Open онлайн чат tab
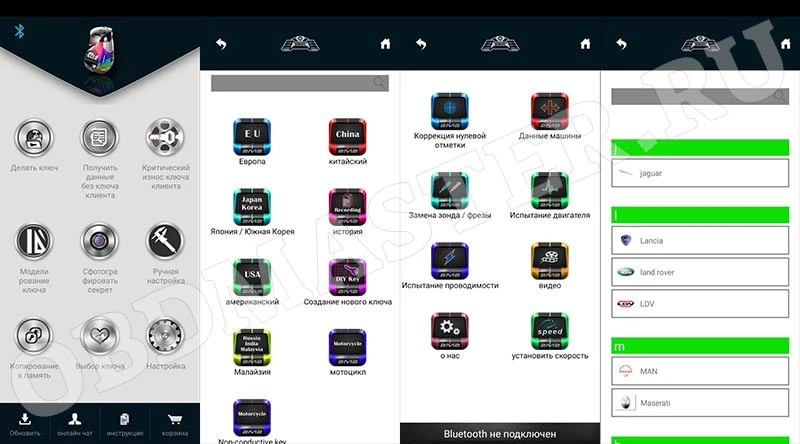This screenshot has height=444, width=800. pos(74,424)
